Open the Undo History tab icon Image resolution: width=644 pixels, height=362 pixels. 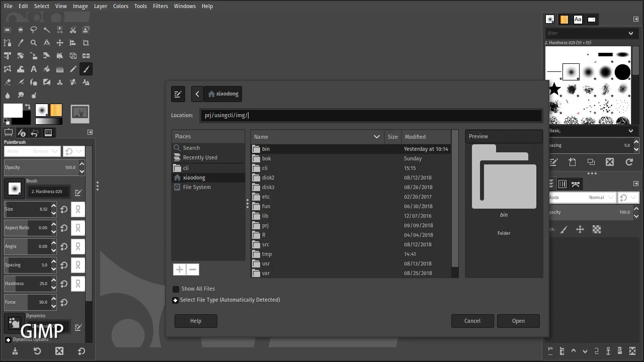click(x=35, y=133)
